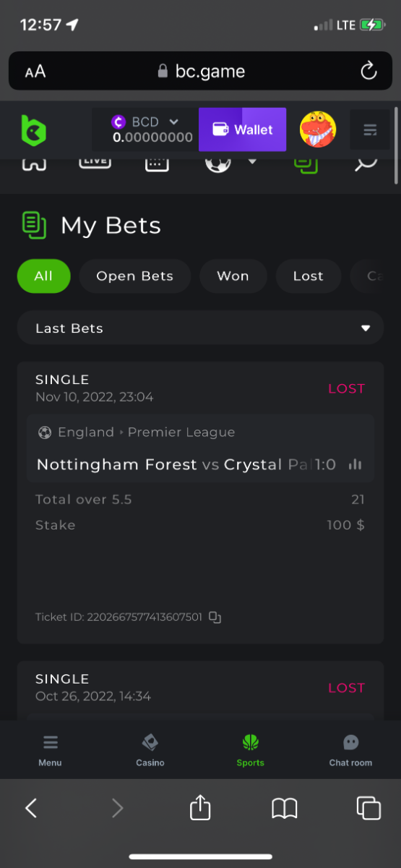View match statistics bar chart icon
Image resolution: width=401 pixels, height=868 pixels.
click(355, 464)
